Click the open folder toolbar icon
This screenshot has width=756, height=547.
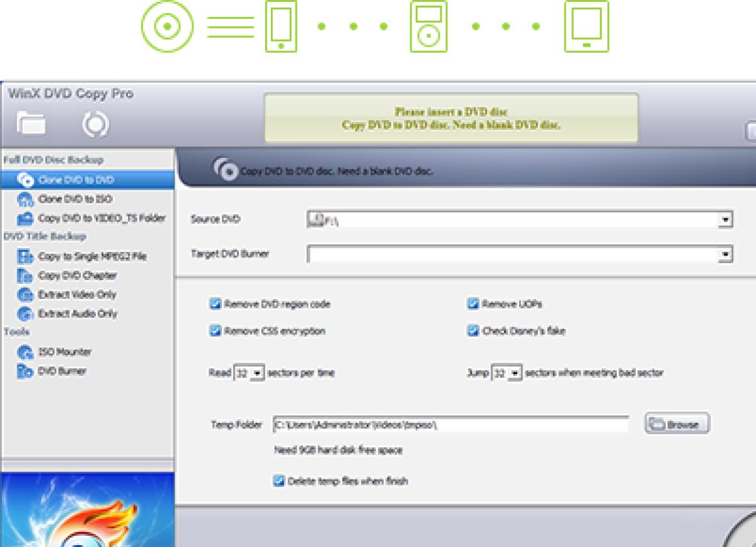tap(30, 124)
